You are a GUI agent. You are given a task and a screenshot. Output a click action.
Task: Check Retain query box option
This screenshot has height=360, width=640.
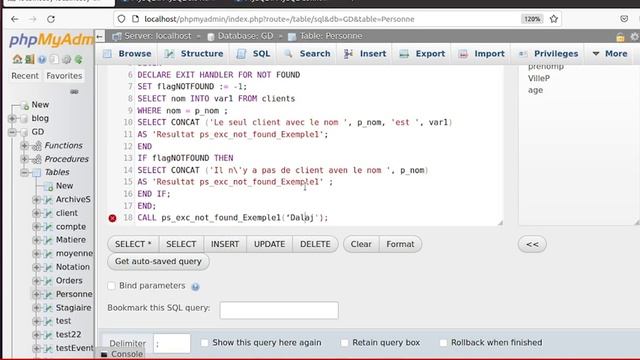(x=344, y=343)
